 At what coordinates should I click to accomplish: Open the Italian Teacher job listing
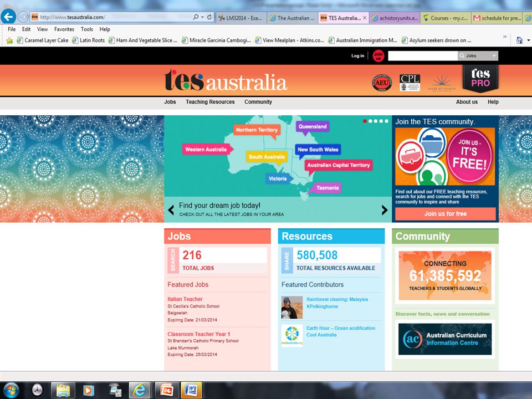[x=185, y=299]
